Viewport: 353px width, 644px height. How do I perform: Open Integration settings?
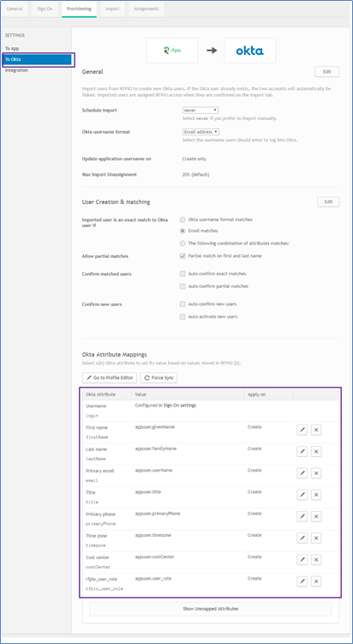pyautogui.click(x=16, y=70)
